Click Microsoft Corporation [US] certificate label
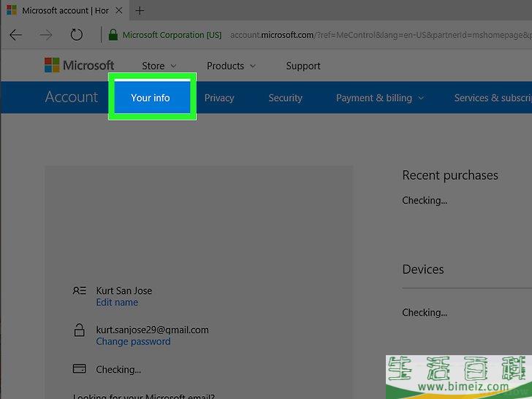532x399 pixels. point(172,35)
